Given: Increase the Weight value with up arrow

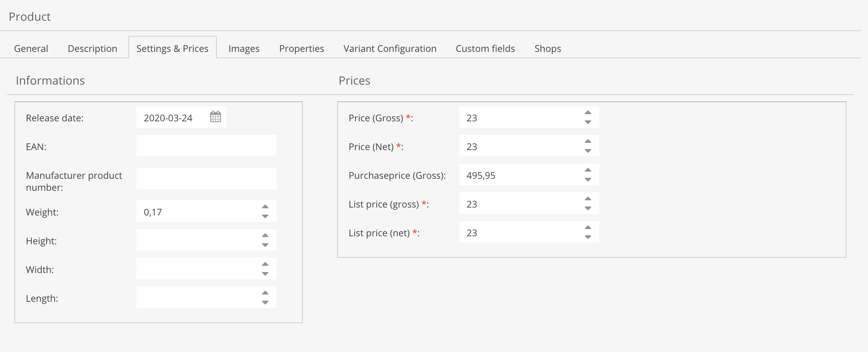Looking at the screenshot, I should tap(265, 207).
